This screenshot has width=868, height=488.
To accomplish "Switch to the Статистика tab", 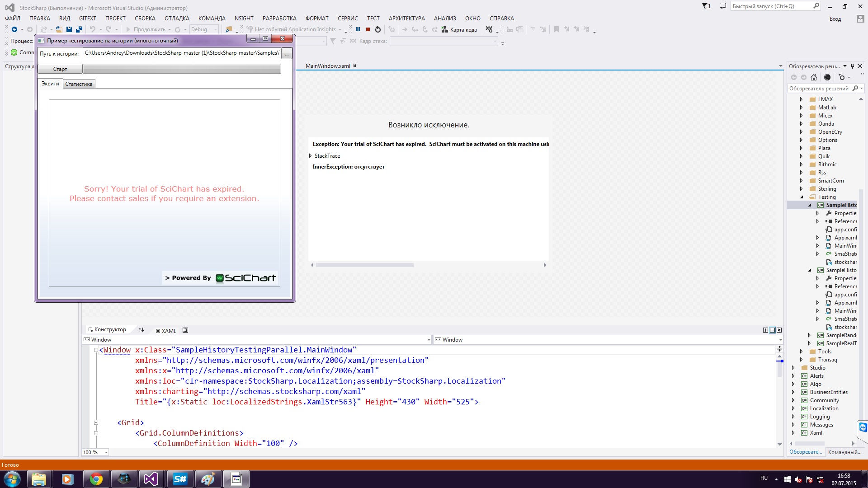I will 79,84.
